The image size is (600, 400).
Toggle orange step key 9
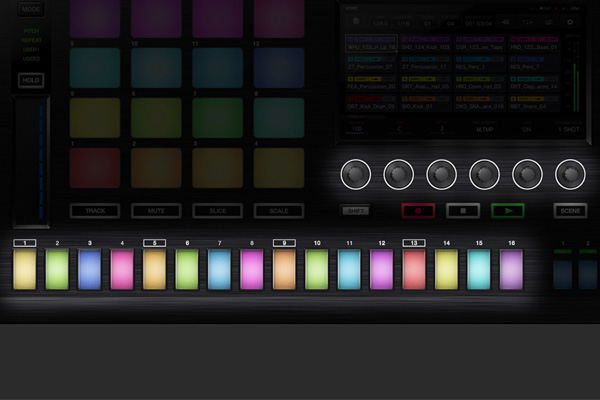tap(284, 269)
